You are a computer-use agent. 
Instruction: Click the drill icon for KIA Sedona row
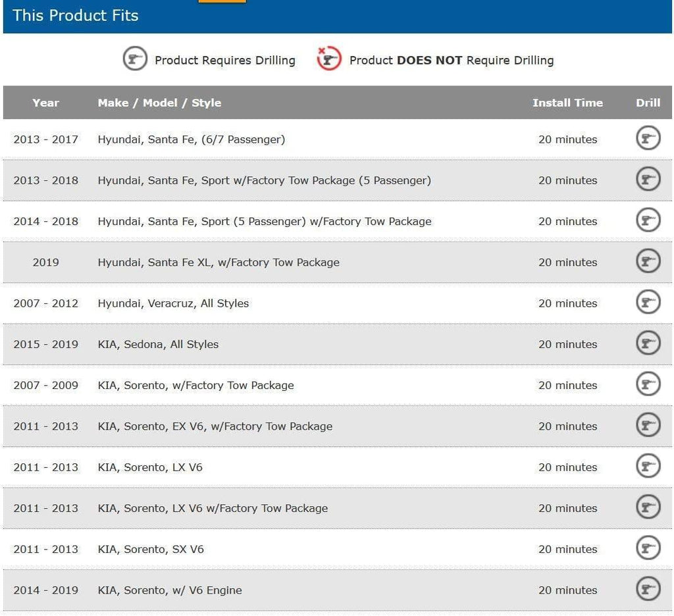click(x=648, y=344)
